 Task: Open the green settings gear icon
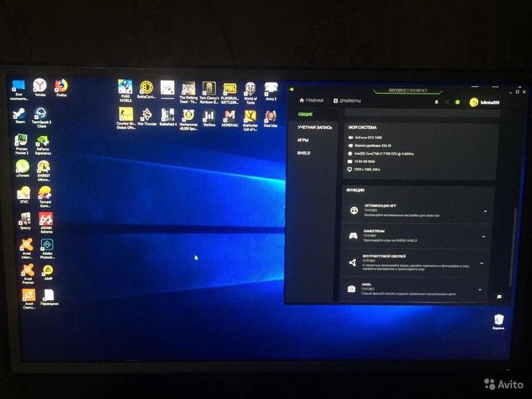(x=458, y=102)
